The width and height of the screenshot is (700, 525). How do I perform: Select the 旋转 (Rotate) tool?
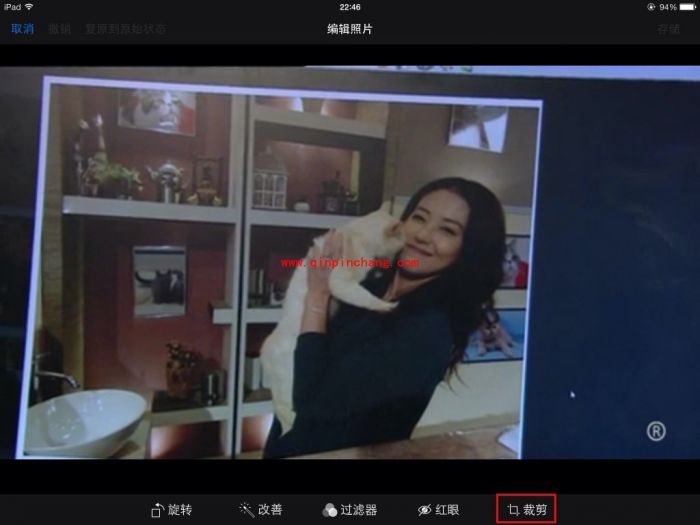pyautogui.click(x=171, y=509)
